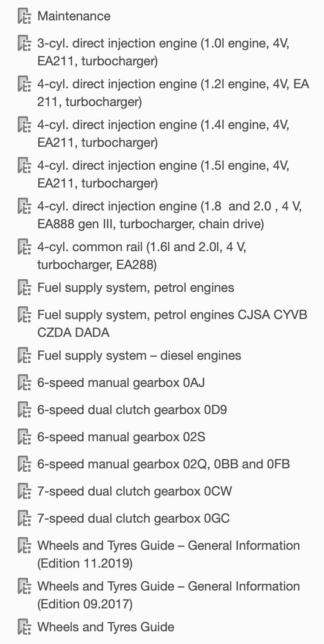324x644 pixels.
Task: Click icon next to 6-speed manual gearbox 0AJ
Action: (25, 383)
